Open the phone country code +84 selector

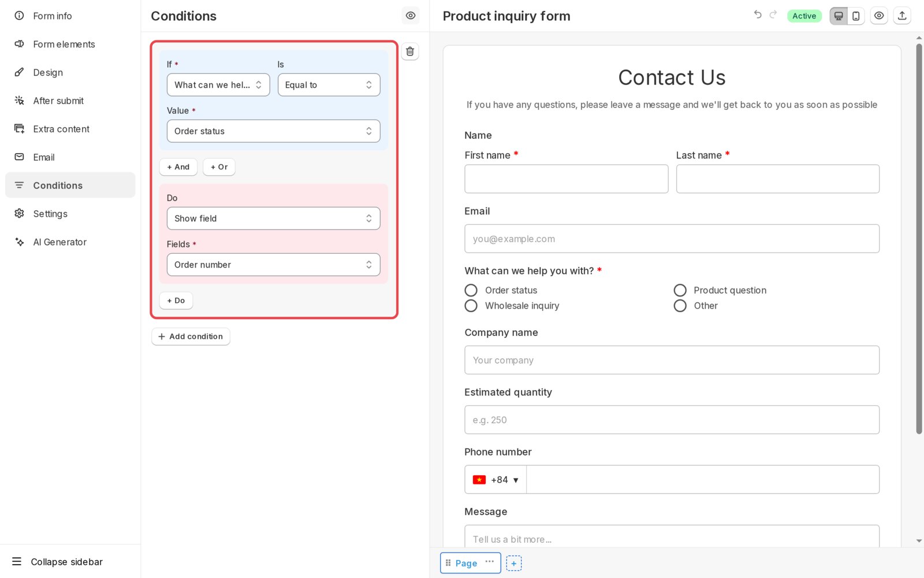(495, 480)
